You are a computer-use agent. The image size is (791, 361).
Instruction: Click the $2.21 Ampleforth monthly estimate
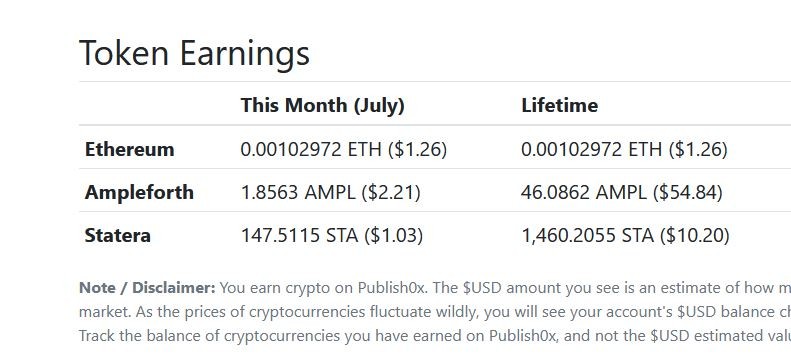(391, 192)
